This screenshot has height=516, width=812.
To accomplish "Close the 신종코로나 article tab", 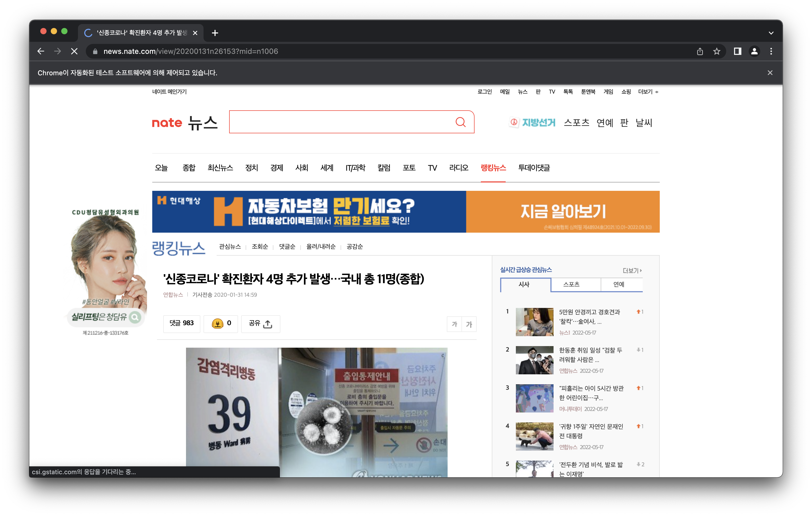I will pyautogui.click(x=195, y=33).
